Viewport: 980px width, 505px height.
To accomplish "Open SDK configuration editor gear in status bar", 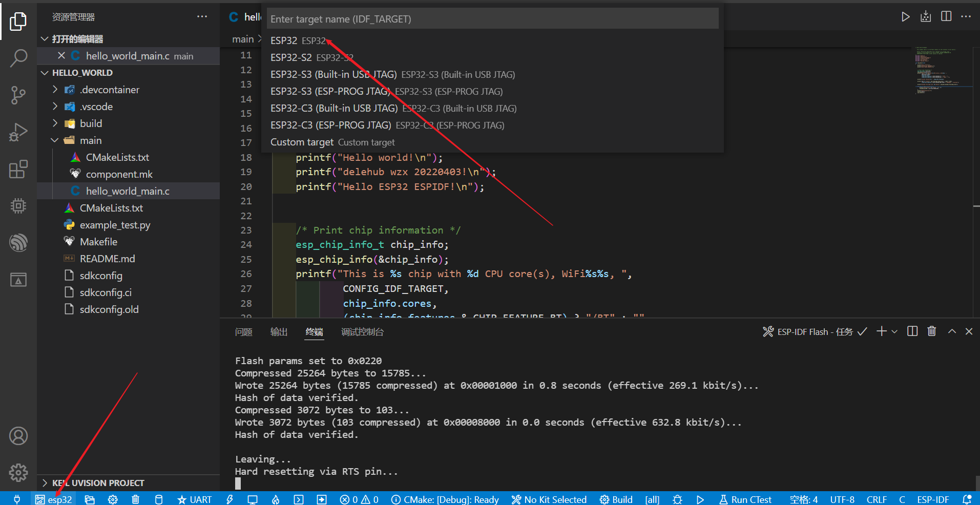I will 113,499.
